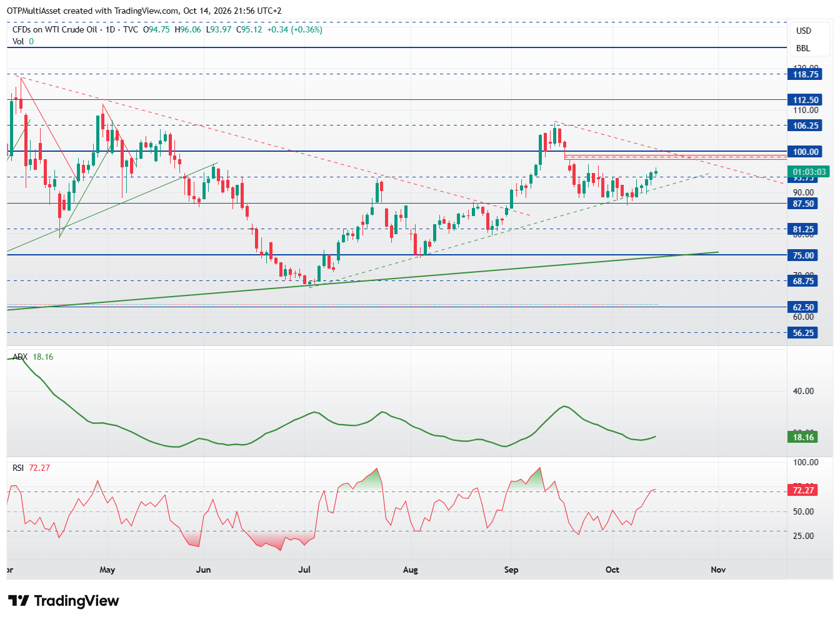Click the red RSI value label 72.27

click(x=803, y=490)
